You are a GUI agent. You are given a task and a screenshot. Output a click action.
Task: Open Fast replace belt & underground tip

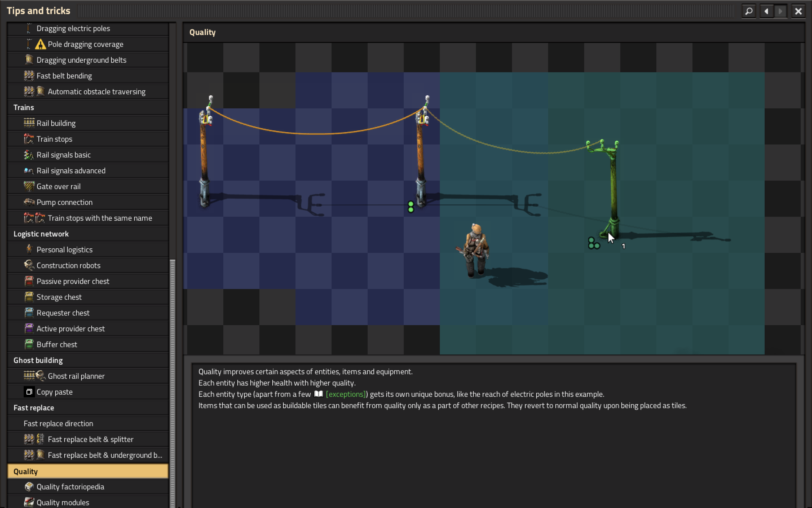pos(88,455)
